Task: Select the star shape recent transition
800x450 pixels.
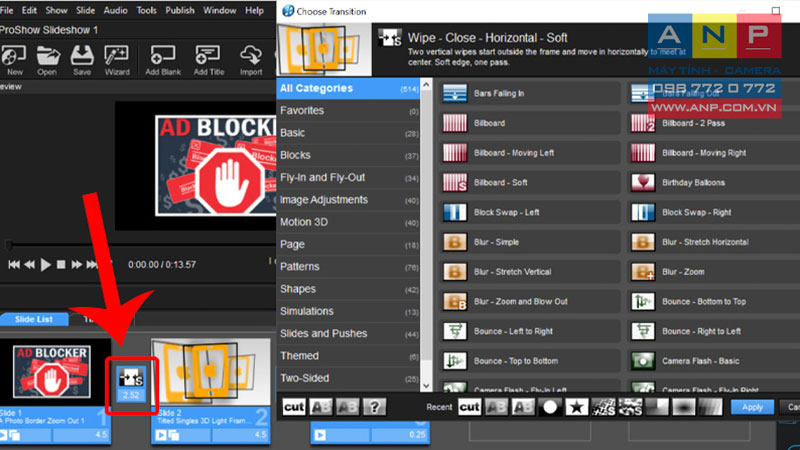Action: click(577, 407)
